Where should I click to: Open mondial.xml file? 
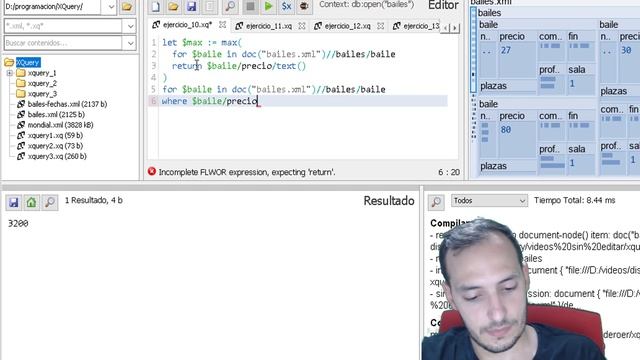tap(60, 125)
